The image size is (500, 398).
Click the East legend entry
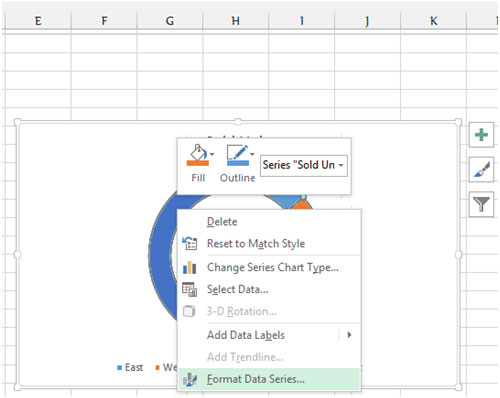[130, 368]
